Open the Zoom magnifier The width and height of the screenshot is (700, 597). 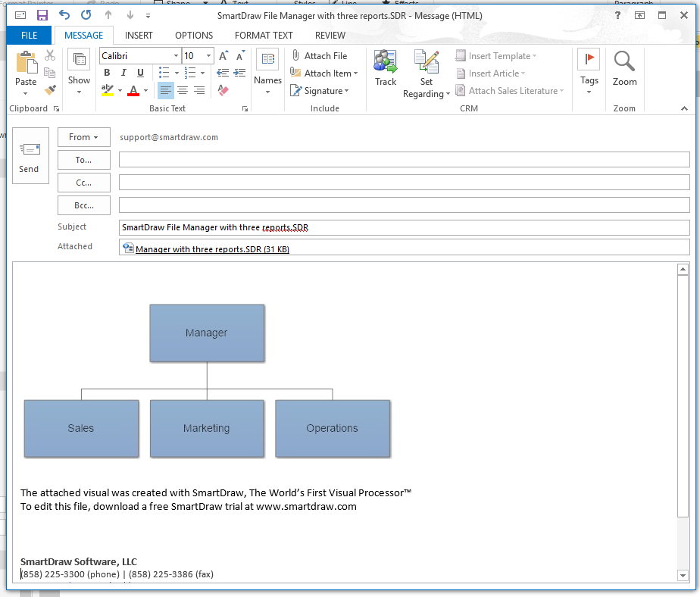(624, 68)
